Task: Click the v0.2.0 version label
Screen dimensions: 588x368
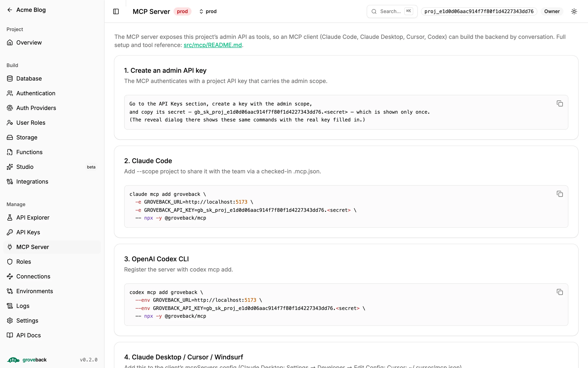Action: point(89,360)
